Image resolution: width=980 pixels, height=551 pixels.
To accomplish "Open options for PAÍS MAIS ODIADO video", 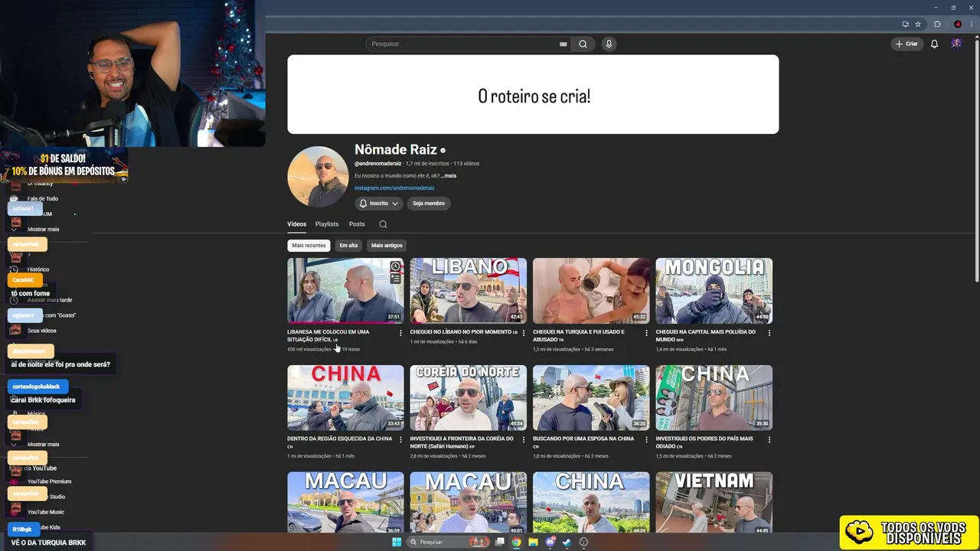I will click(769, 440).
